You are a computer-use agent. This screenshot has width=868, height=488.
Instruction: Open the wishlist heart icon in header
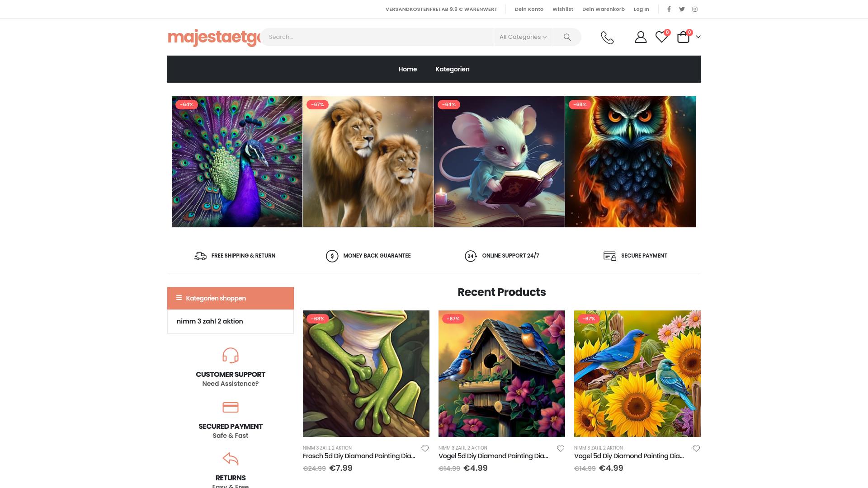pos(661,37)
